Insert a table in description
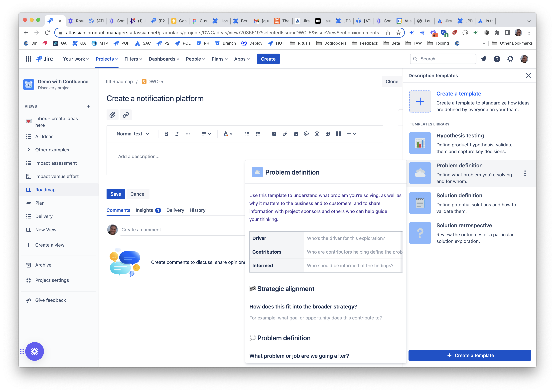555x392 pixels. [x=327, y=134]
